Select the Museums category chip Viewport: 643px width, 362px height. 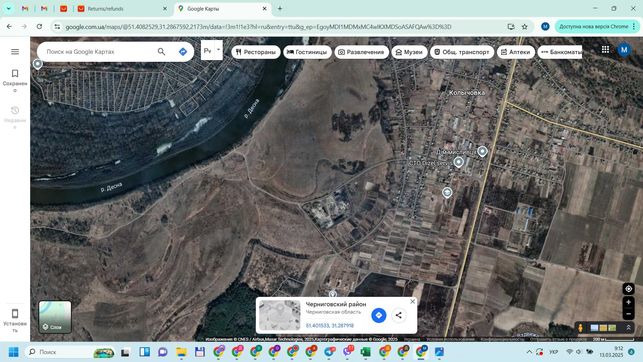pos(409,52)
